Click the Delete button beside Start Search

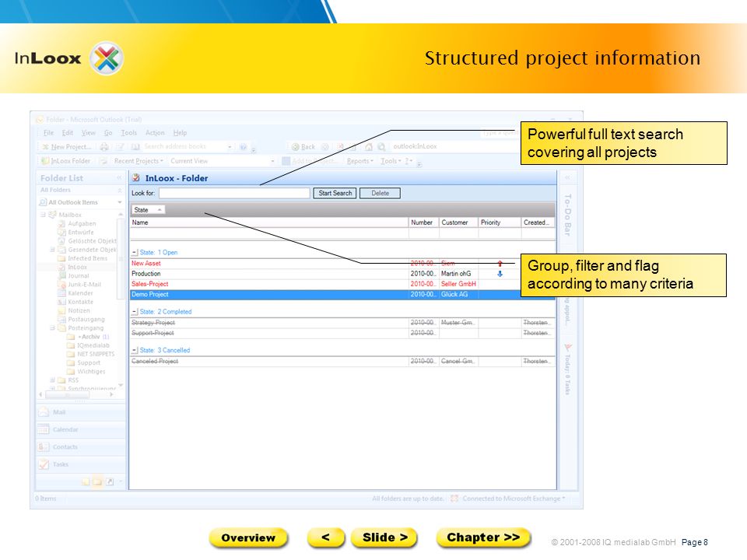point(380,193)
